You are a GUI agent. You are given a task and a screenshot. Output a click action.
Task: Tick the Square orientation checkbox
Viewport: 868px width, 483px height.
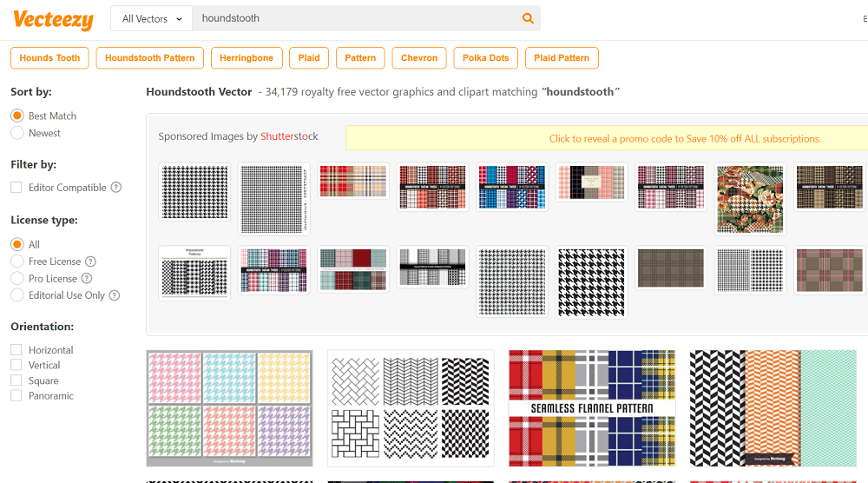(x=16, y=380)
